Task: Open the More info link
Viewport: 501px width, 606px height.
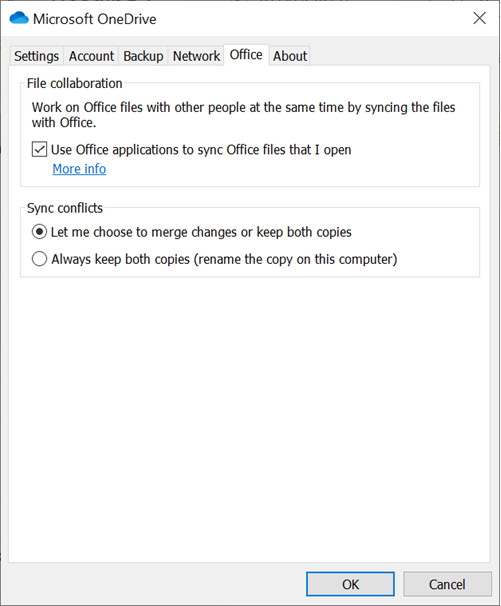Action: (x=79, y=169)
